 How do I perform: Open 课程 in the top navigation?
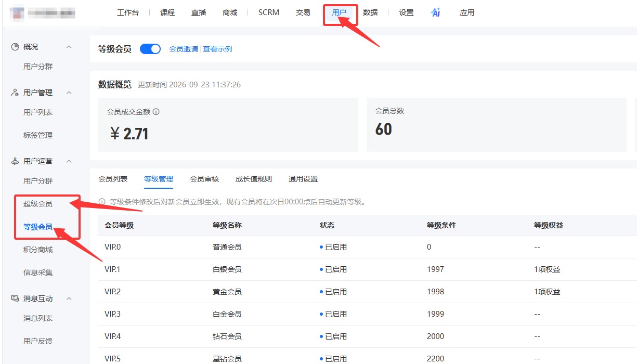(x=167, y=12)
